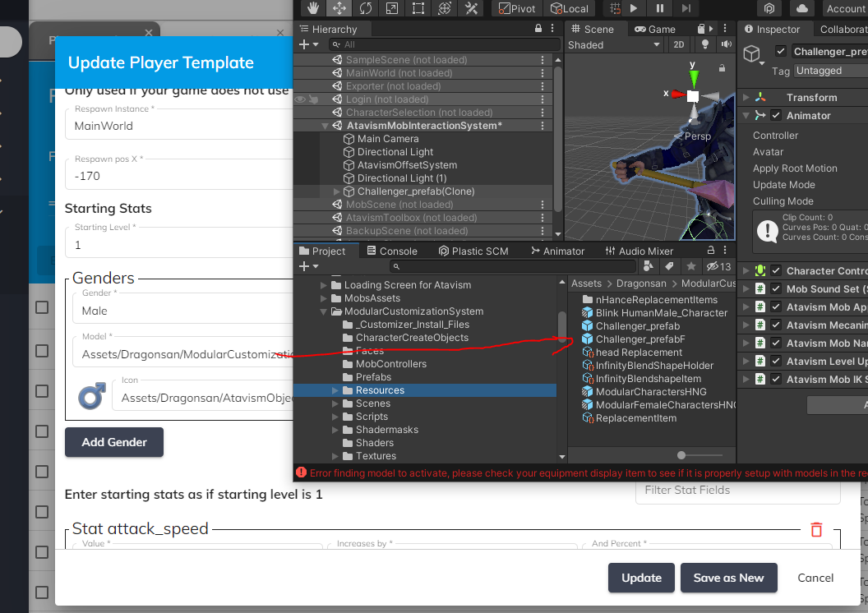
Task: Adjust the Project icon size slider
Action: (681, 455)
